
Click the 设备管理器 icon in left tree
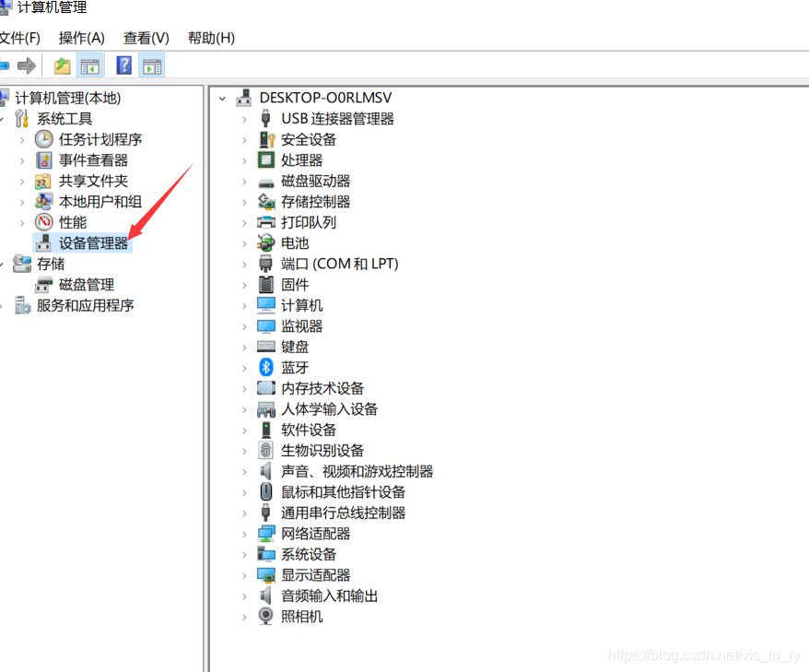coord(44,243)
